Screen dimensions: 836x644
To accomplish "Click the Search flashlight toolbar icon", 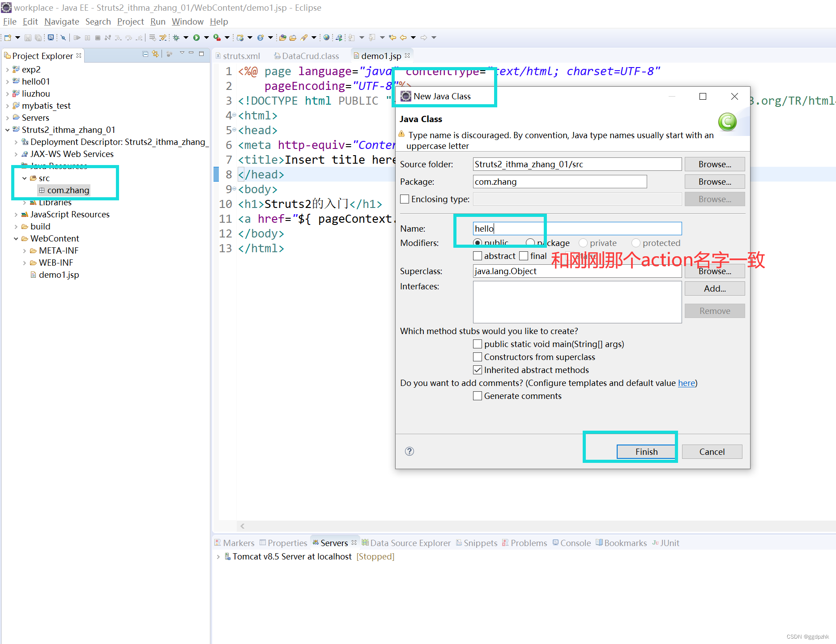I will click(x=304, y=38).
